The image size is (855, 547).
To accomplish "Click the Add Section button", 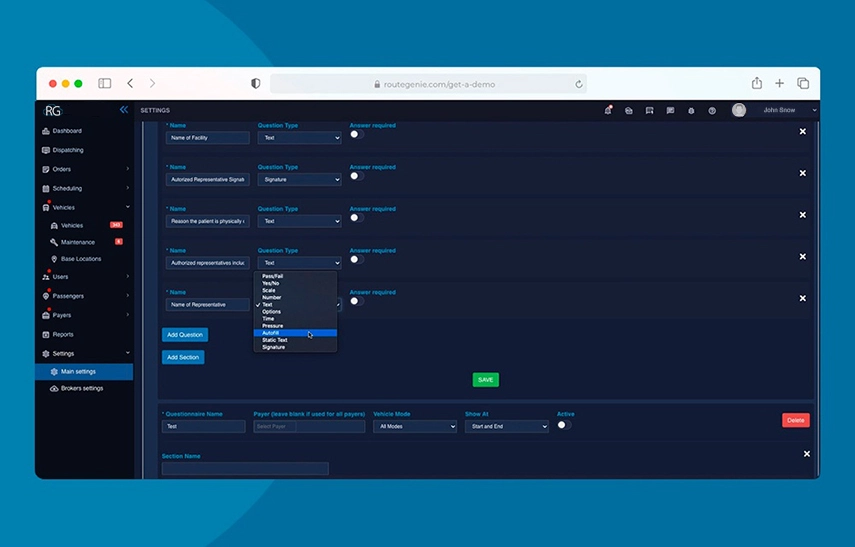I will 183,357.
